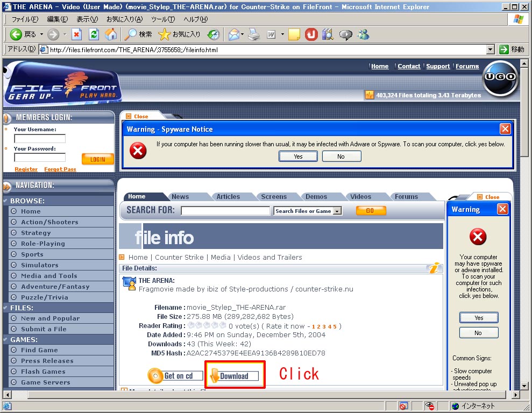Open the Support link in the top navigation
Image resolution: width=532 pixels, height=413 pixels.
[x=438, y=66]
